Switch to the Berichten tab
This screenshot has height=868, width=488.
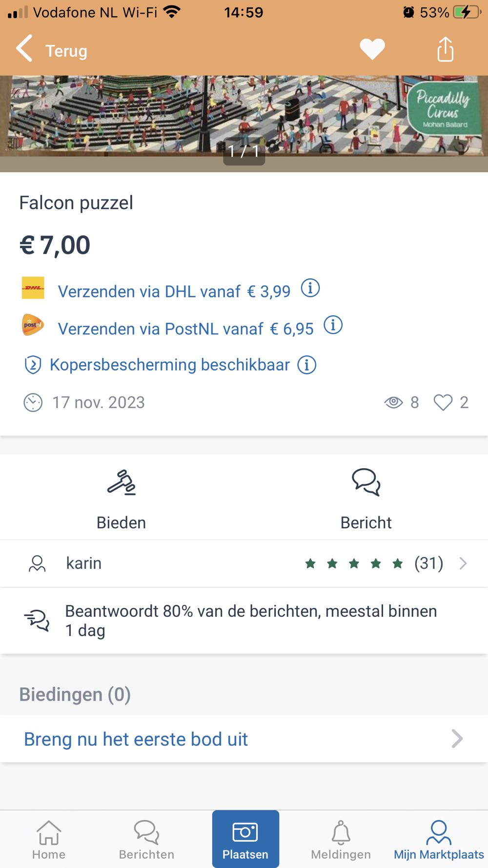tap(146, 839)
